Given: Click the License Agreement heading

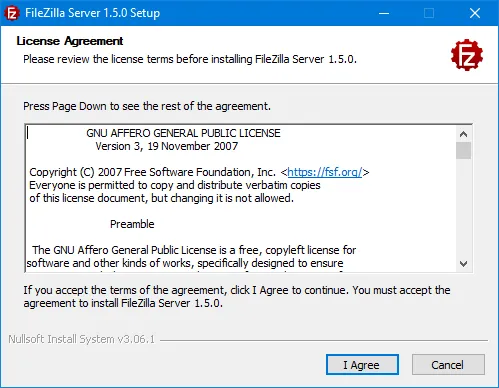Looking at the screenshot, I should tap(70, 41).
